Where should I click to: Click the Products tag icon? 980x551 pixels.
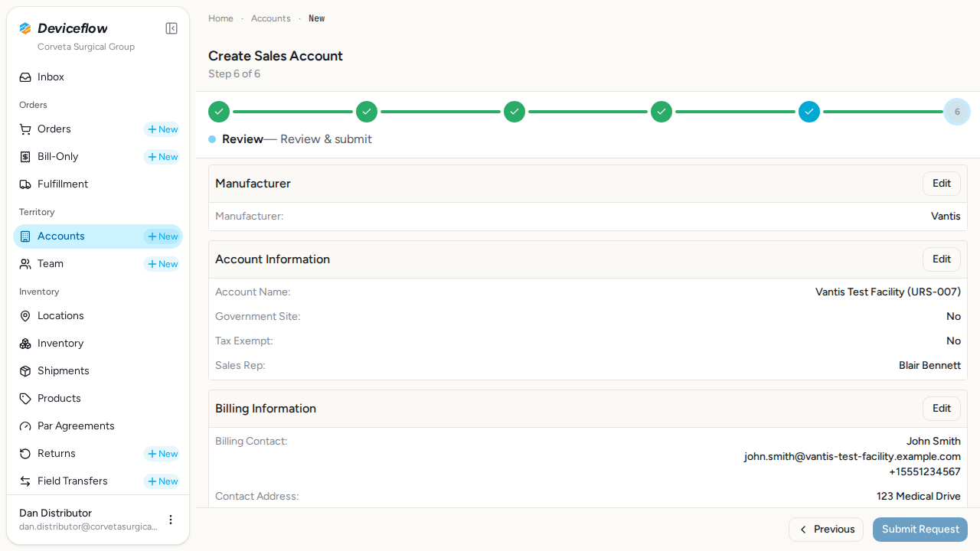(x=25, y=399)
